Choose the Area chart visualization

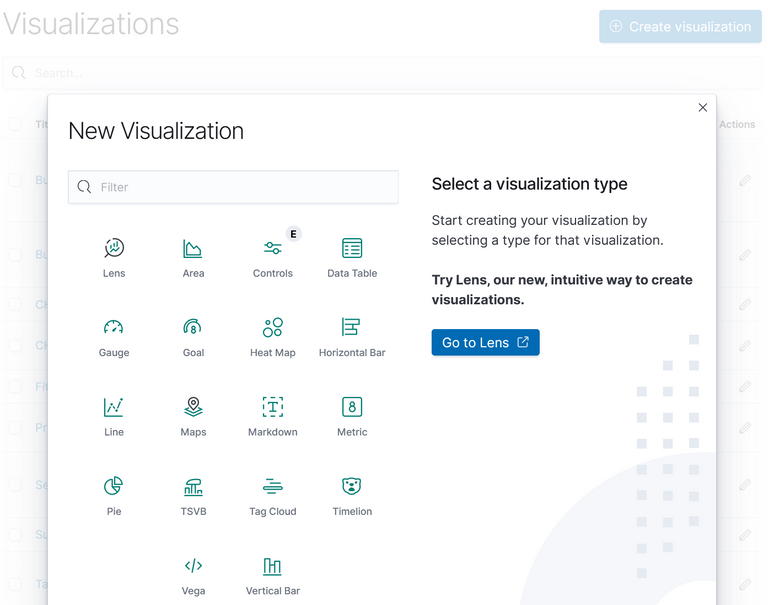pyautogui.click(x=193, y=257)
